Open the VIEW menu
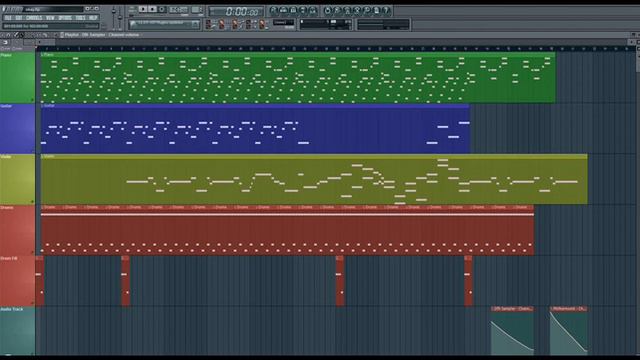Screen dimensions: 640x360 pos(50,18)
